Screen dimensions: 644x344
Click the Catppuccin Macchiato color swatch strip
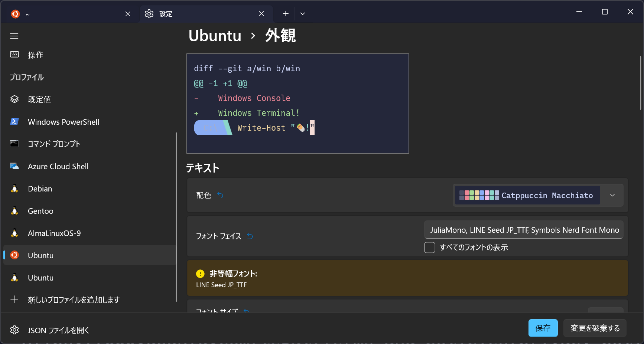479,195
